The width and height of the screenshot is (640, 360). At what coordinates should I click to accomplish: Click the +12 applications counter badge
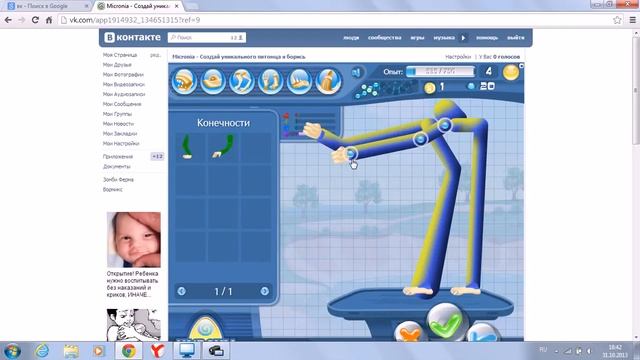pyautogui.click(x=157, y=156)
